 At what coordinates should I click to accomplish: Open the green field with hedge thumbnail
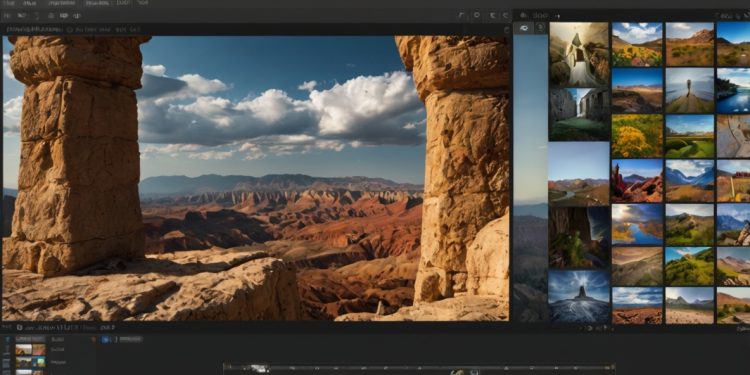tap(690, 136)
